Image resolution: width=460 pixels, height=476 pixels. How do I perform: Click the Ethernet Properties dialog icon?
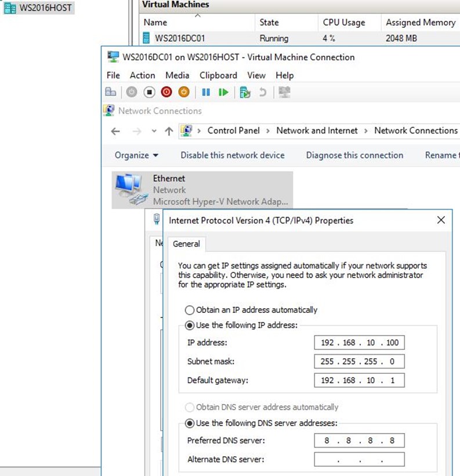157,219
